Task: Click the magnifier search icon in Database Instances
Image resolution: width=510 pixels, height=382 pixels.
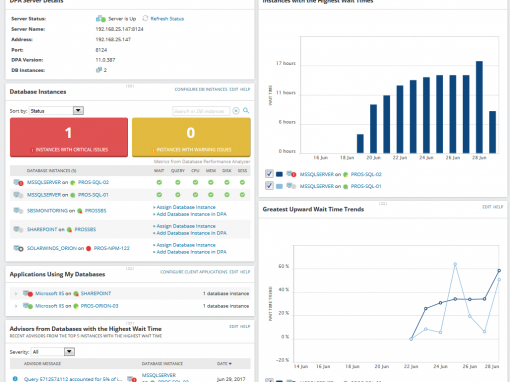Action: [246, 111]
